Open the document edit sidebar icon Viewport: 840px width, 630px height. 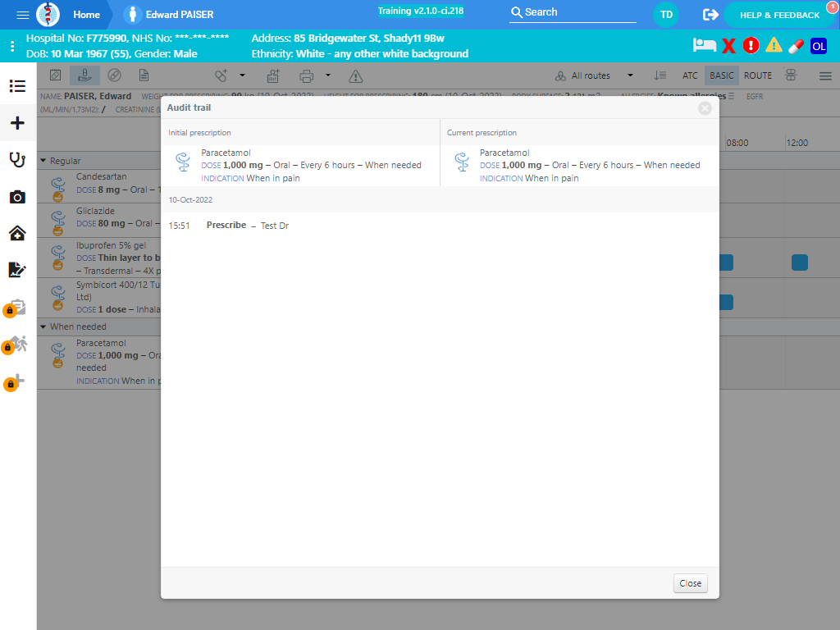pos(18,269)
